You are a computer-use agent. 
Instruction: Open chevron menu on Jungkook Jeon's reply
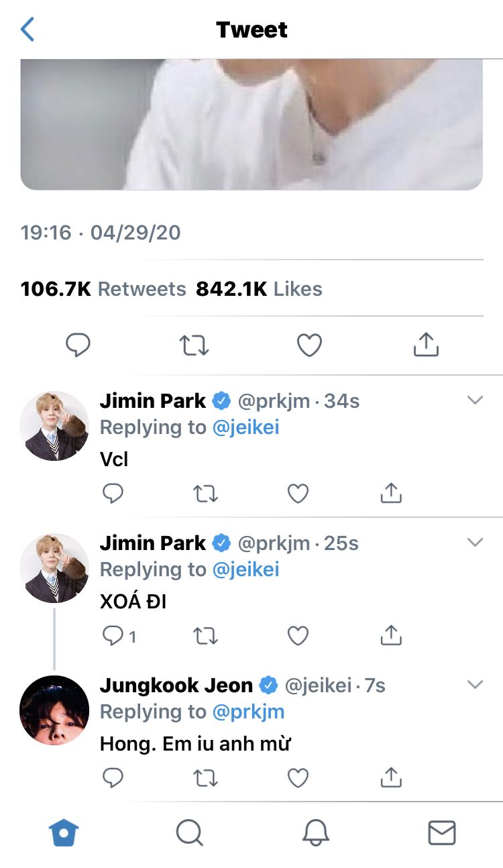coord(475,685)
